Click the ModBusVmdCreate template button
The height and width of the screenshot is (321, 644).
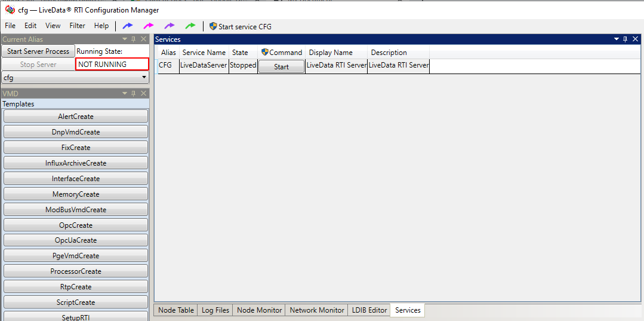pyautogui.click(x=76, y=209)
